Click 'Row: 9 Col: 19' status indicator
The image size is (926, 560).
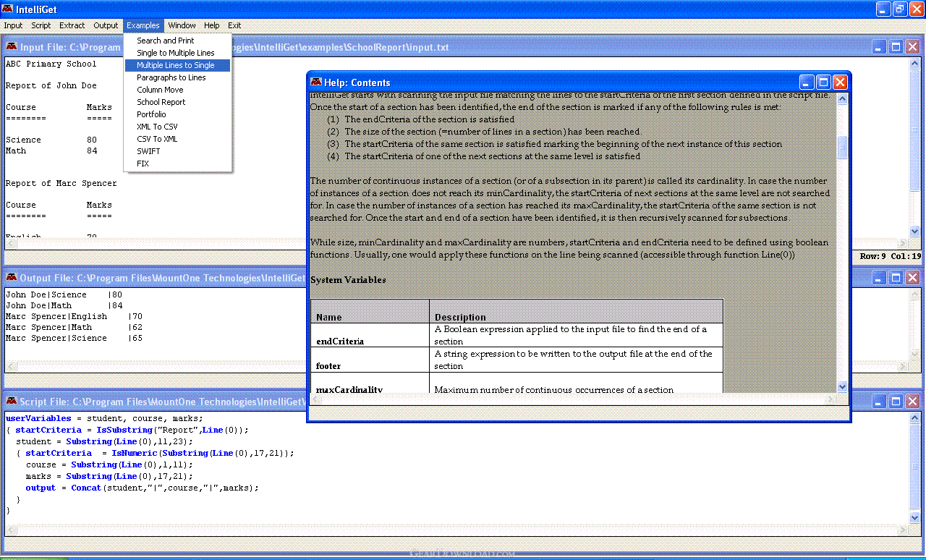(890, 256)
